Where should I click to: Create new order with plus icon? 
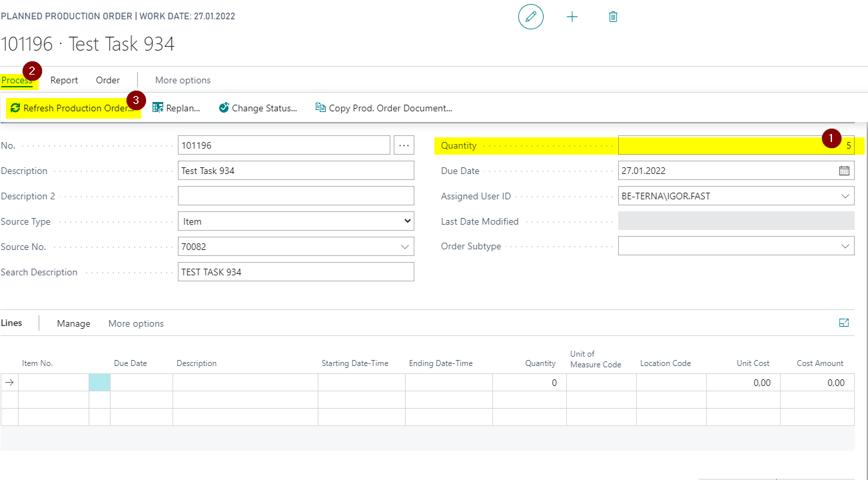click(572, 17)
